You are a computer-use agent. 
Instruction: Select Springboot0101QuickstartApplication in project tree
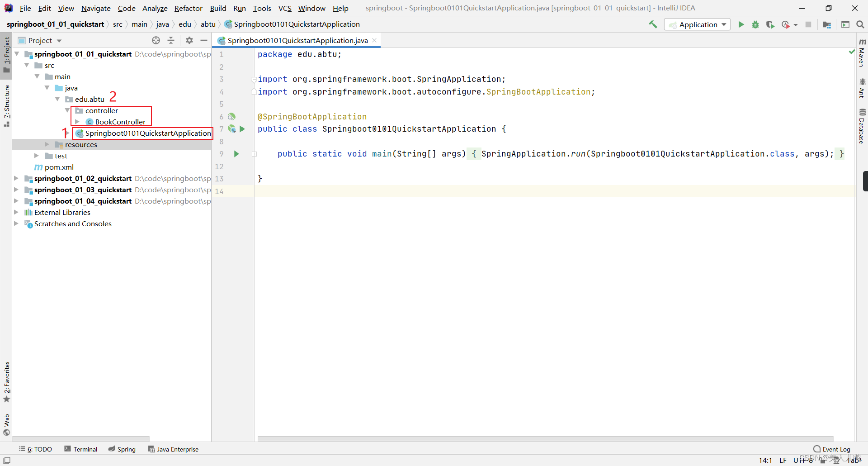pos(148,133)
